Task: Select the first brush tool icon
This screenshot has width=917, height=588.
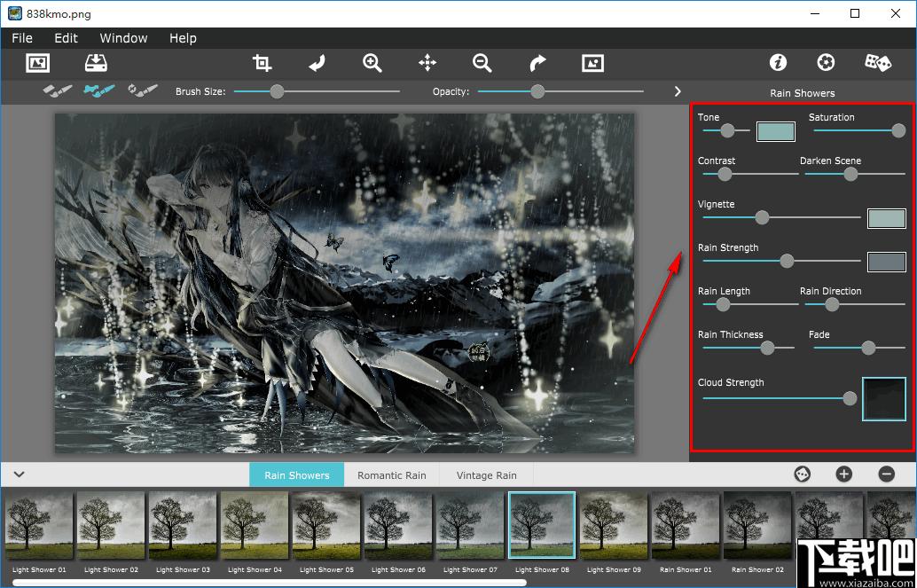Action: point(58,90)
